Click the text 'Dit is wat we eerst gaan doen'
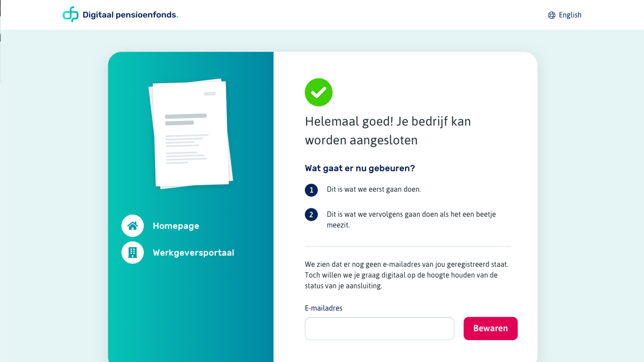644x362 pixels. tap(373, 189)
